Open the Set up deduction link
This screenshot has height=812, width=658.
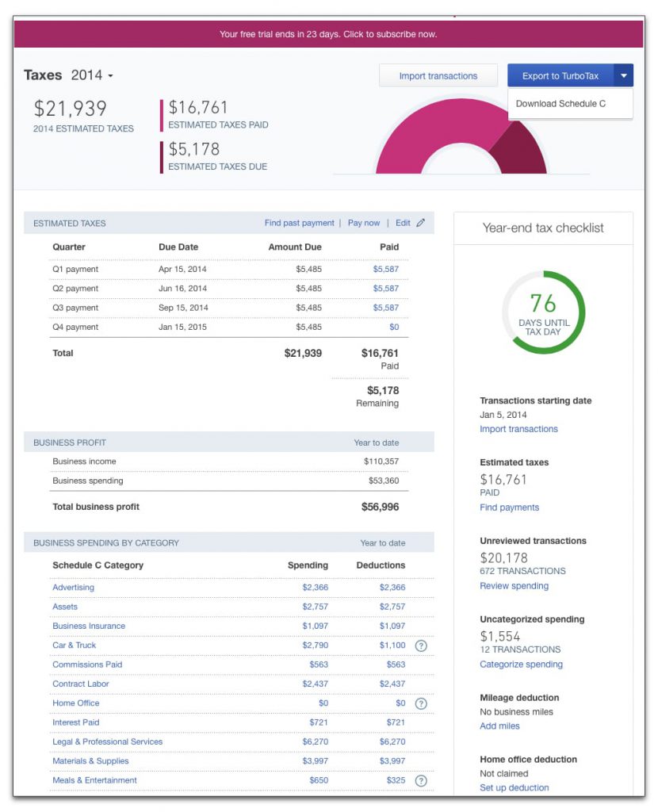(x=514, y=787)
